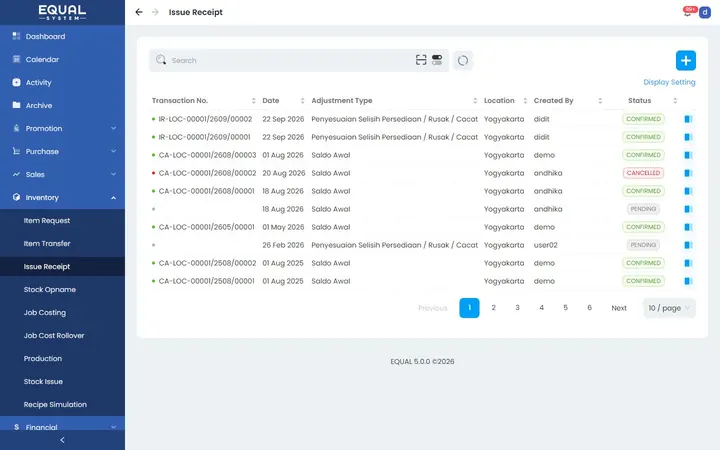Go to page 5

tap(565, 308)
